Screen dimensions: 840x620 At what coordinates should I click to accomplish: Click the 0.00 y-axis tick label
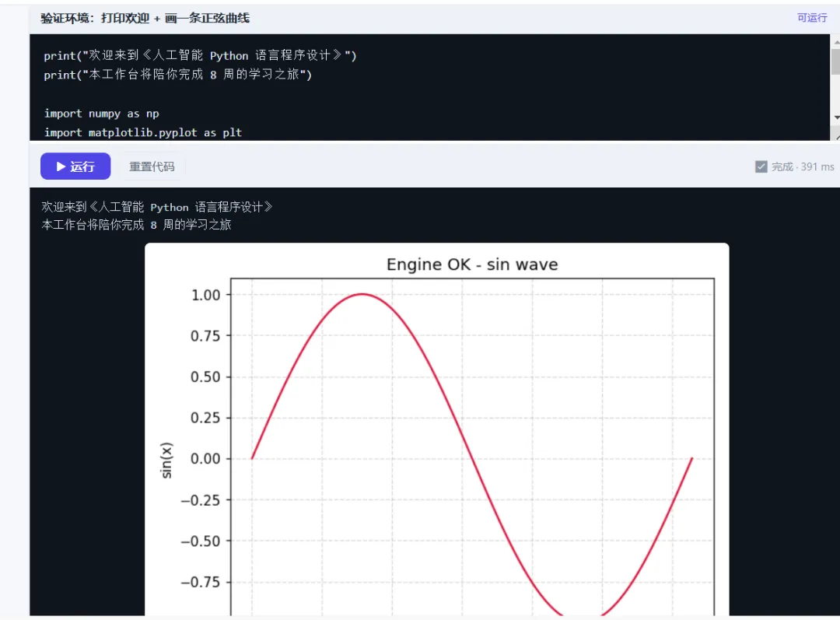coord(205,459)
